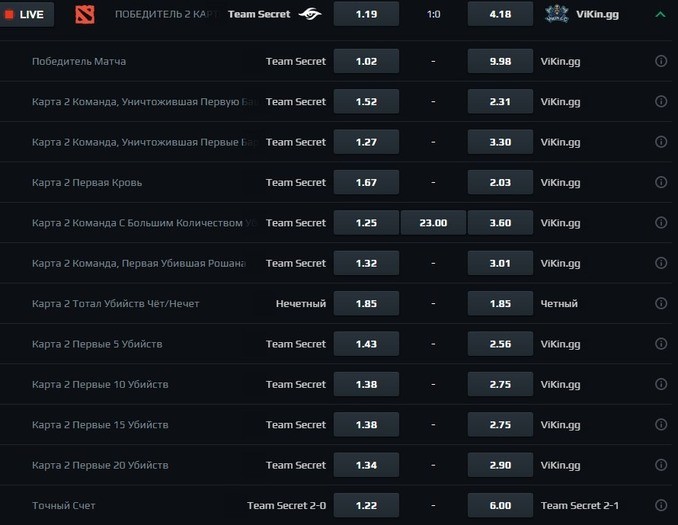678x525 pixels.
Task: Select ViKin.gg match winner odds 9.98
Action: tap(500, 61)
